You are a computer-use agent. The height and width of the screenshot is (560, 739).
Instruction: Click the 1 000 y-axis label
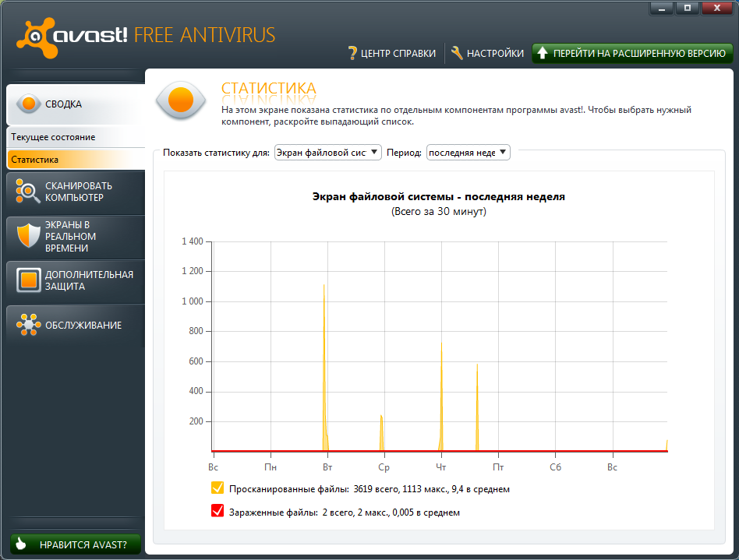193,301
